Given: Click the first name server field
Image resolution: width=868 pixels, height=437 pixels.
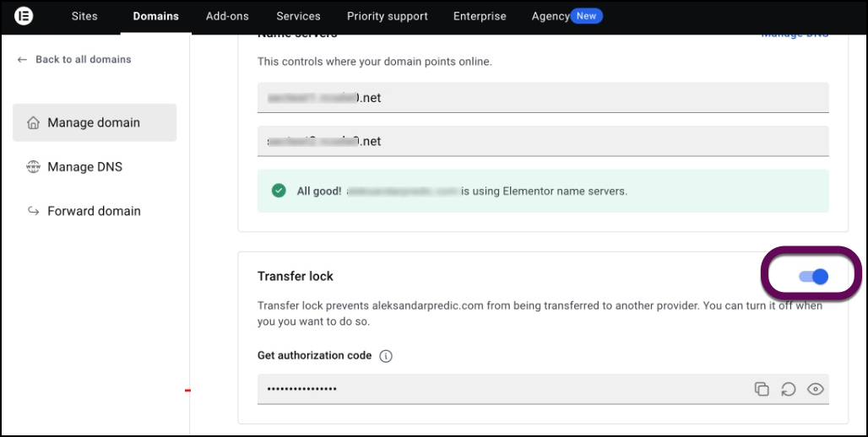Looking at the screenshot, I should pyautogui.click(x=543, y=98).
